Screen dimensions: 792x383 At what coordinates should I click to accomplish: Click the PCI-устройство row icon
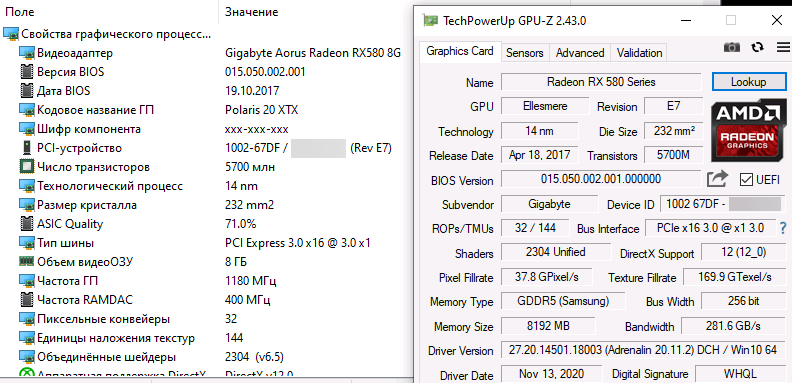[x=26, y=148]
